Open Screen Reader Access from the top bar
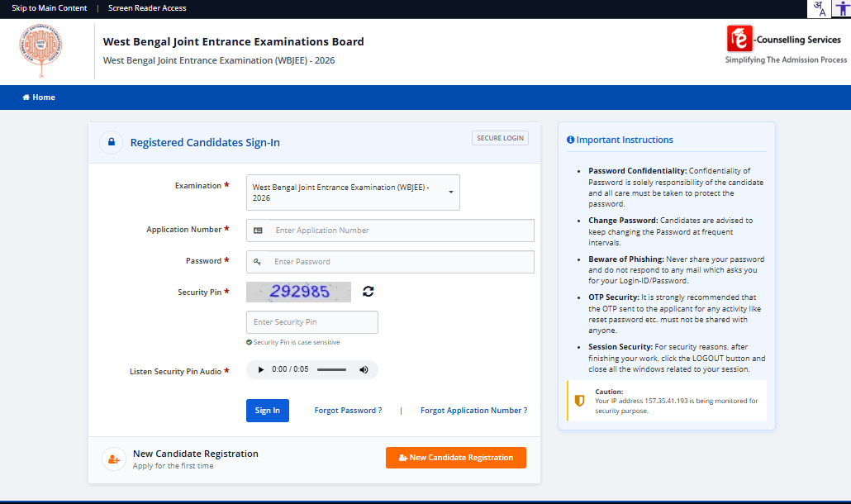851x504 pixels. (146, 8)
